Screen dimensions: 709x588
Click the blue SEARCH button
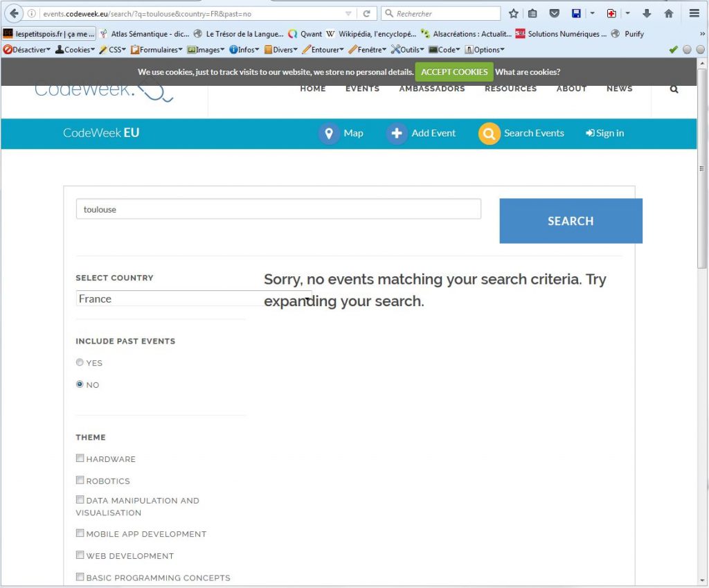[x=571, y=221]
